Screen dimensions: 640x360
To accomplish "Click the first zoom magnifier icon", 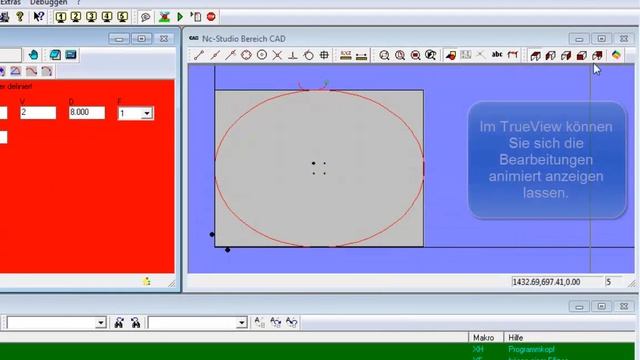I will tap(384, 55).
